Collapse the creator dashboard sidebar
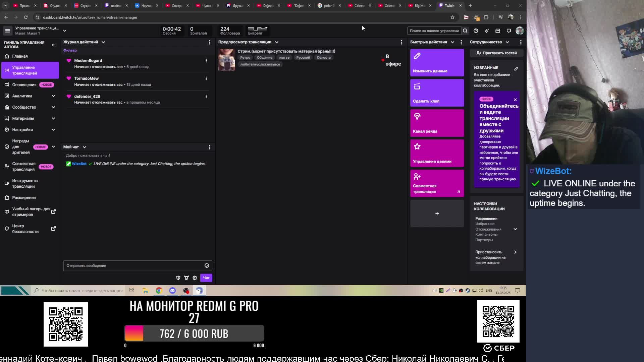This screenshot has width=644, height=362. pyautogui.click(x=54, y=45)
